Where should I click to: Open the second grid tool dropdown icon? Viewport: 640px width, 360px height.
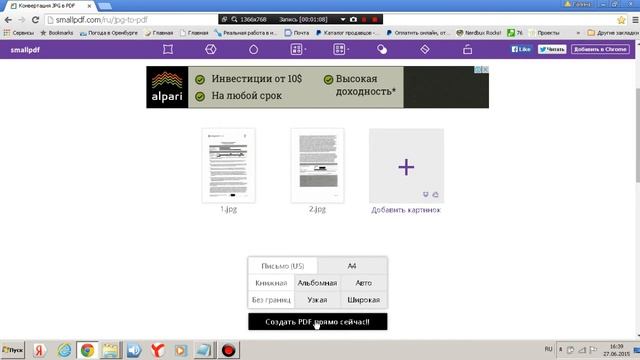point(341,49)
